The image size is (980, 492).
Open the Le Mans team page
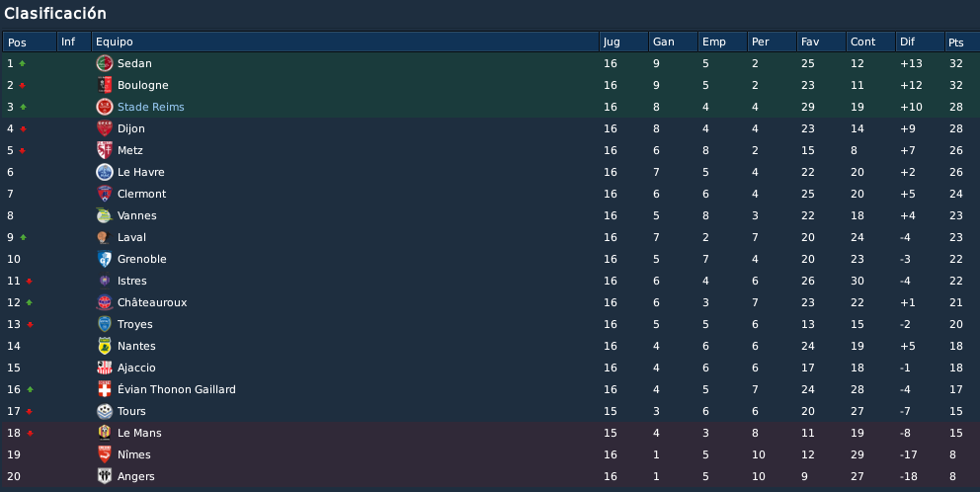(x=139, y=433)
